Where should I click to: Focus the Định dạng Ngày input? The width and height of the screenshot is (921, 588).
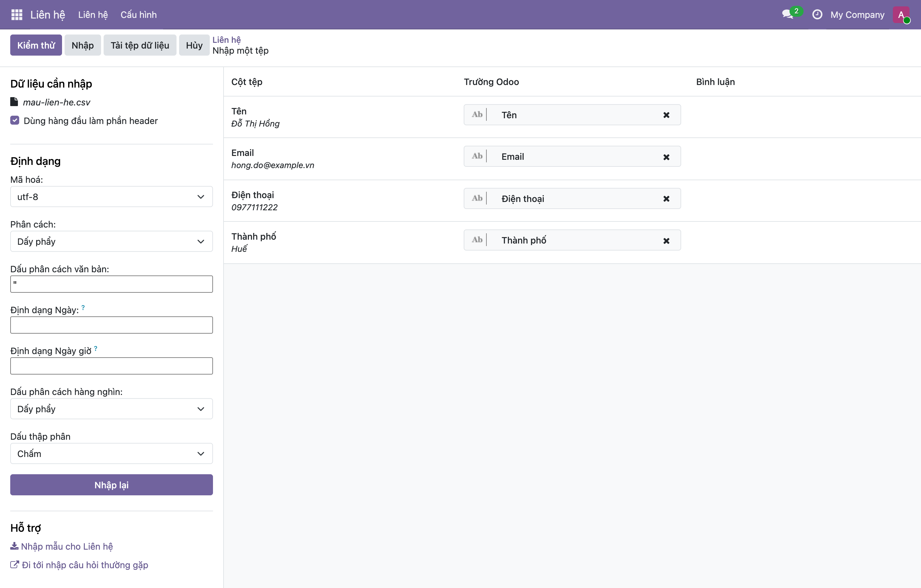pos(111,325)
